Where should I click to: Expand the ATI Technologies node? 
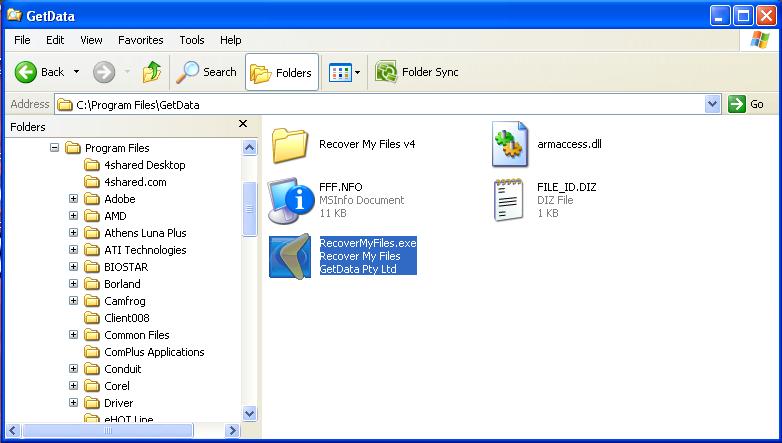click(x=73, y=249)
